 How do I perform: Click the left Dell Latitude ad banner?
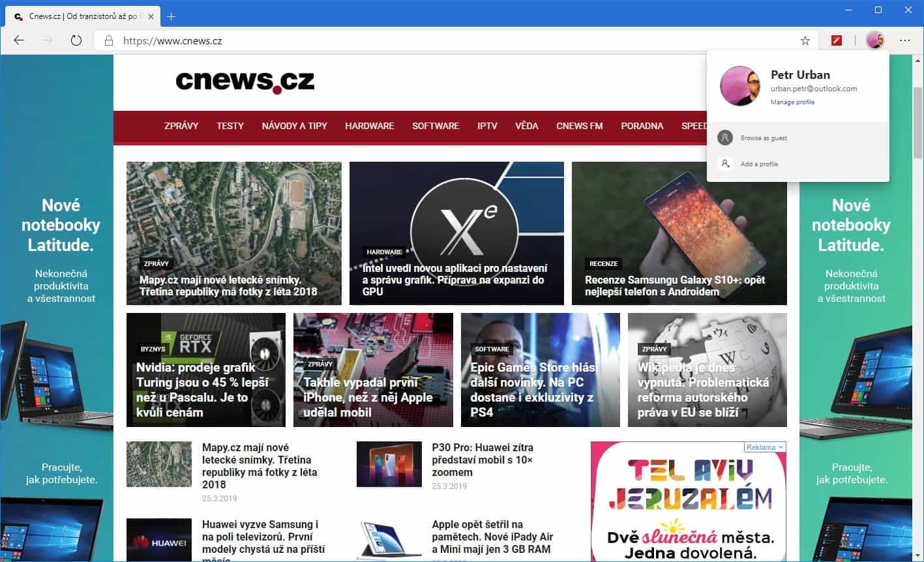coord(57,308)
